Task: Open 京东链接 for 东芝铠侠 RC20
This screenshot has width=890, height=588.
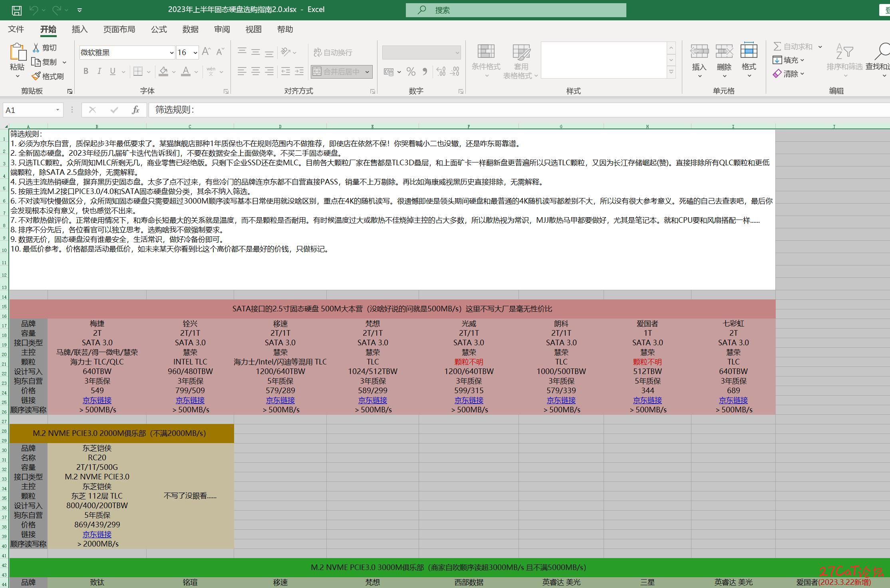Action: 97,534
